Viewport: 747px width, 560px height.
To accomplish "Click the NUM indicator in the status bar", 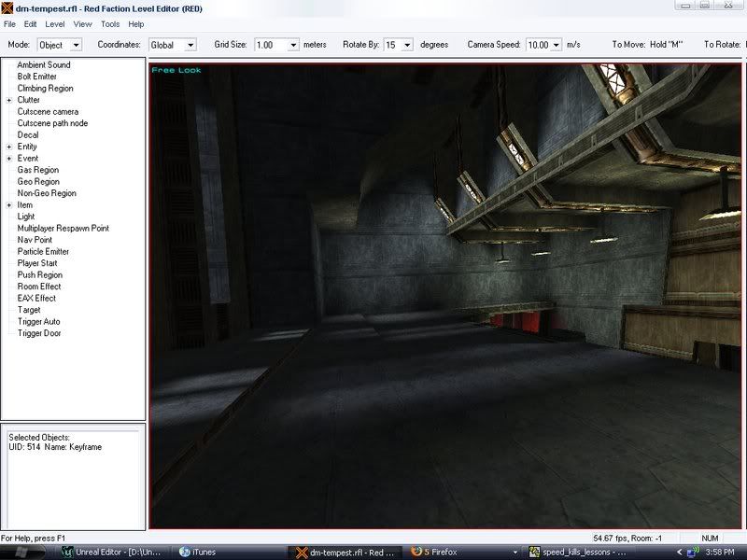I will click(710, 539).
